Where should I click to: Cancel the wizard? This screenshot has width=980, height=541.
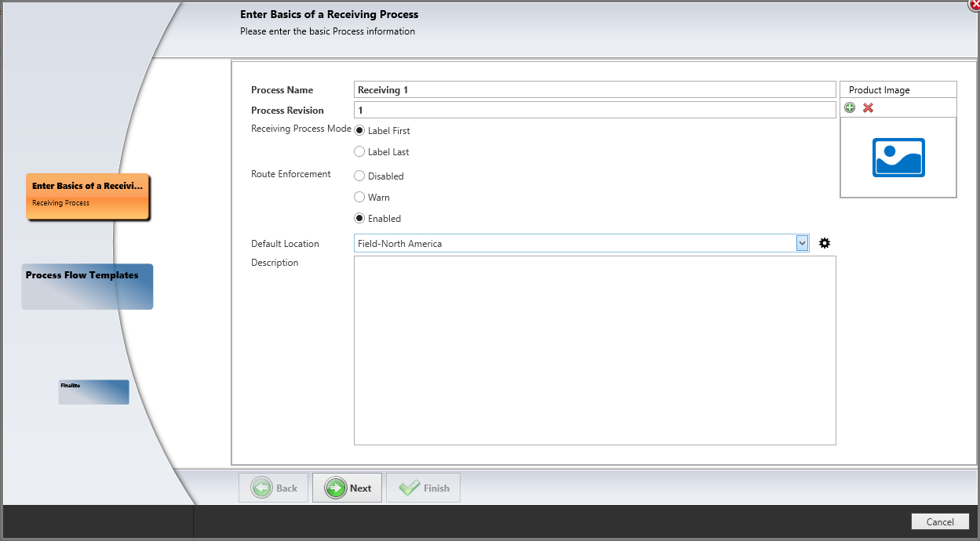click(940, 521)
